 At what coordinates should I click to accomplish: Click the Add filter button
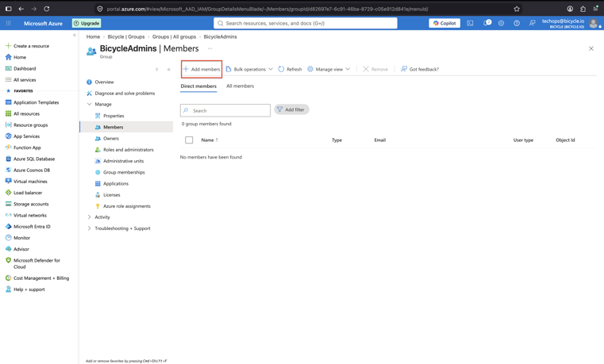tap(291, 109)
